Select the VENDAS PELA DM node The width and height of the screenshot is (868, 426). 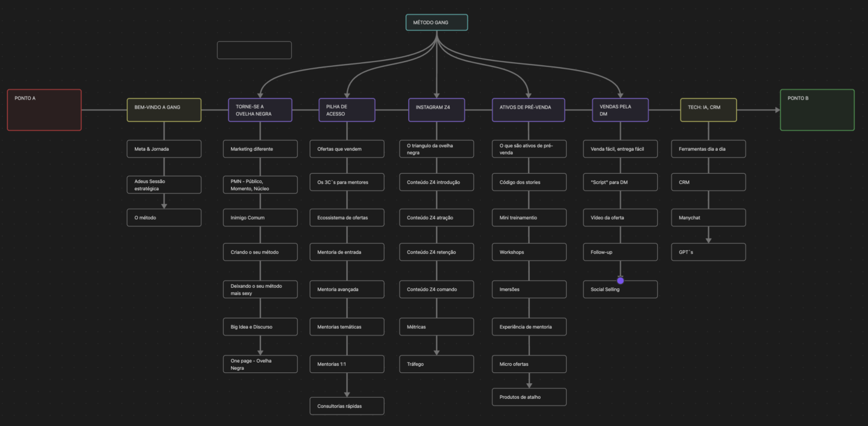click(x=620, y=110)
